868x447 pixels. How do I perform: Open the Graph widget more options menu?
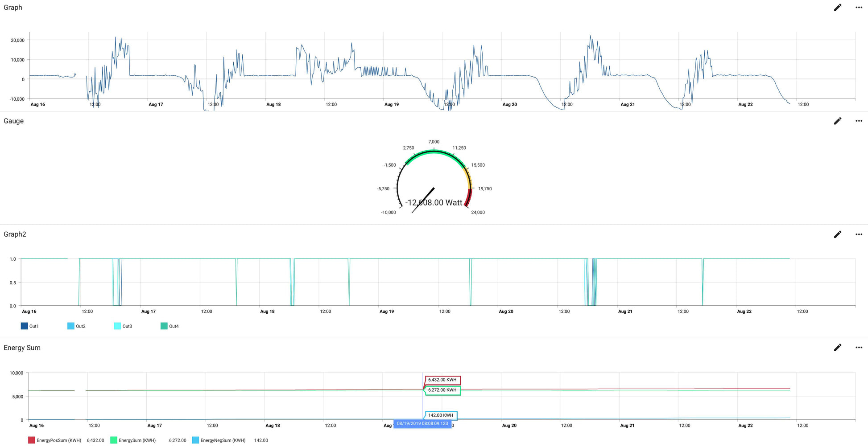[x=859, y=8]
